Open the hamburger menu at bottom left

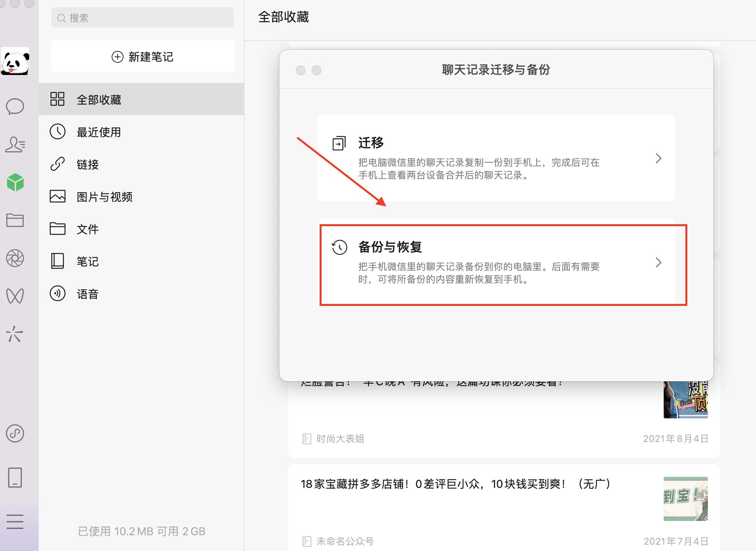(x=16, y=522)
